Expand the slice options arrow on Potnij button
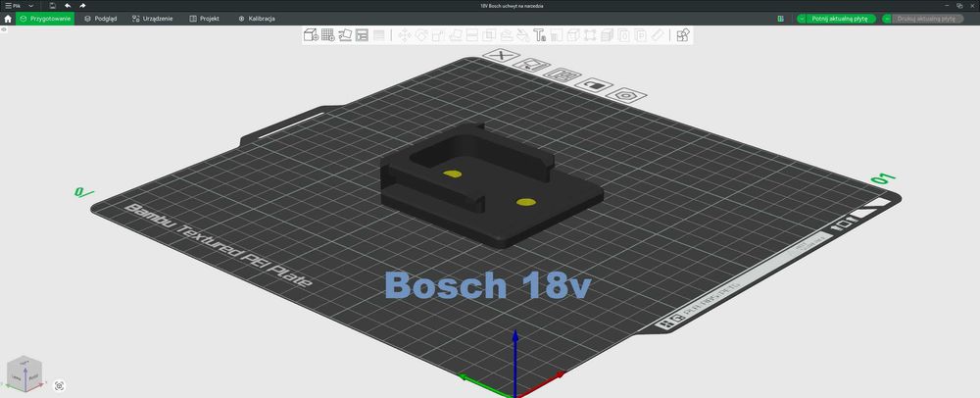980x398 pixels. (802, 19)
